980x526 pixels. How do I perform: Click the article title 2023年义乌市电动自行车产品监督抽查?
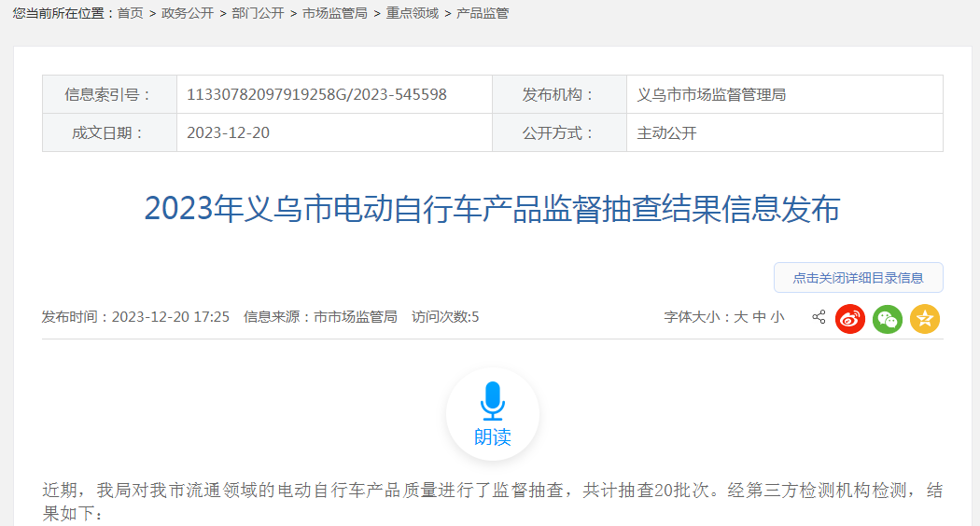pyautogui.click(x=492, y=209)
